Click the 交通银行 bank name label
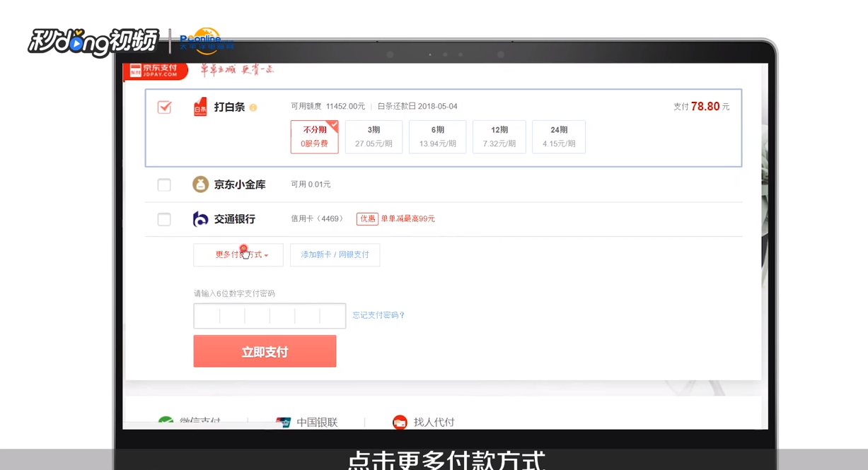868x470 pixels. coord(235,219)
